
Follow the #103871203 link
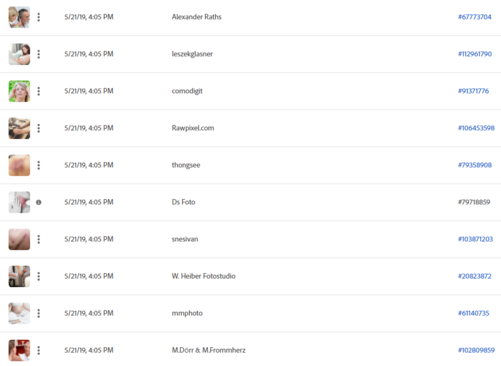tap(475, 239)
